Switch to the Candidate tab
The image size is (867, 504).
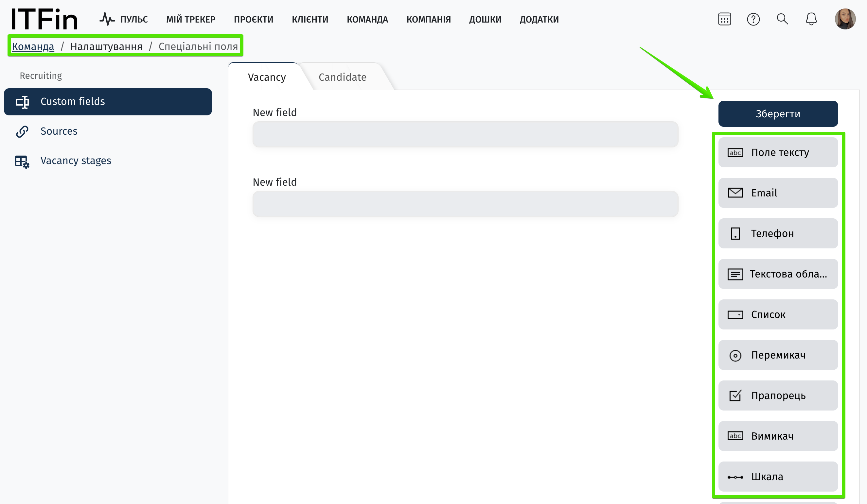[x=343, y=77]
